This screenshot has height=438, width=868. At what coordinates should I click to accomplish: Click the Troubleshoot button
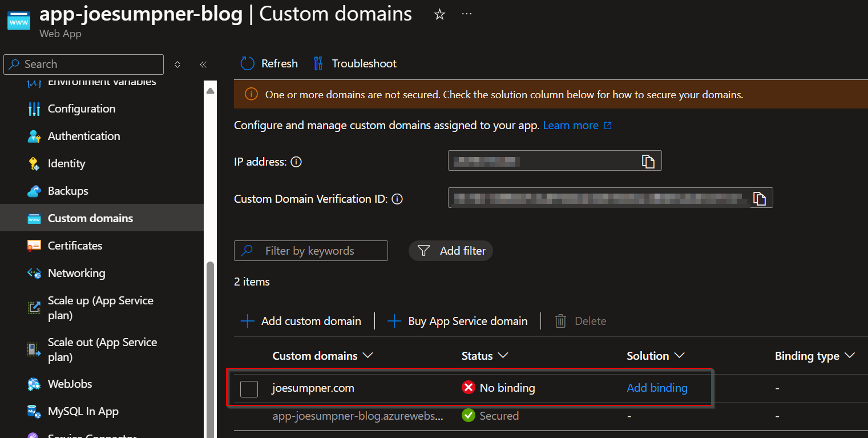point(355,63)
